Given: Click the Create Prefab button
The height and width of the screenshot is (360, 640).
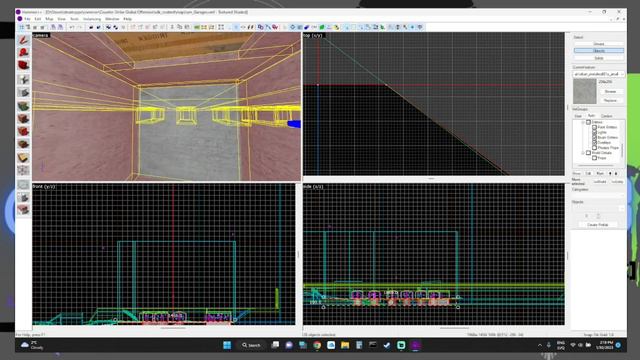Looking at the screenshot, I should point(598,225).
